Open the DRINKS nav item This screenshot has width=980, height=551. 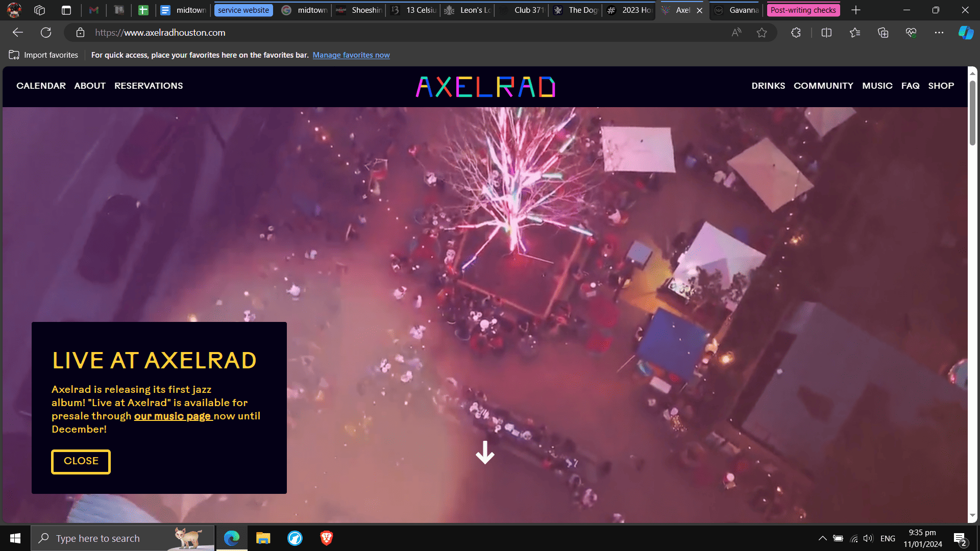(768, 86)
